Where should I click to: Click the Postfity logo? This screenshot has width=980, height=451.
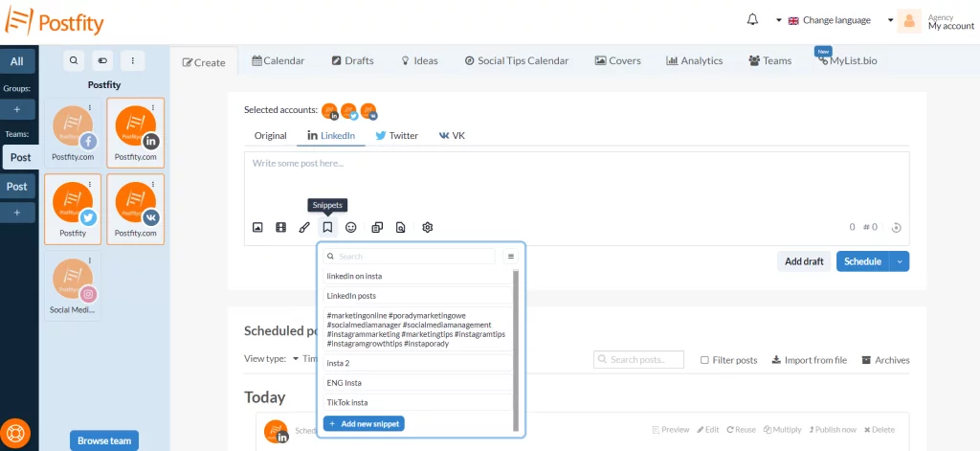(x=54, y=23)
